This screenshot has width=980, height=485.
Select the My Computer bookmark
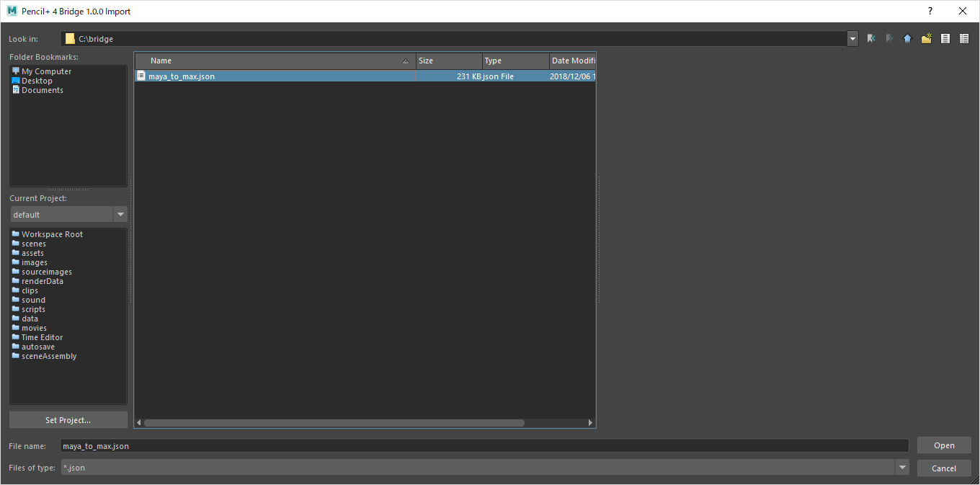click(46, 71)
